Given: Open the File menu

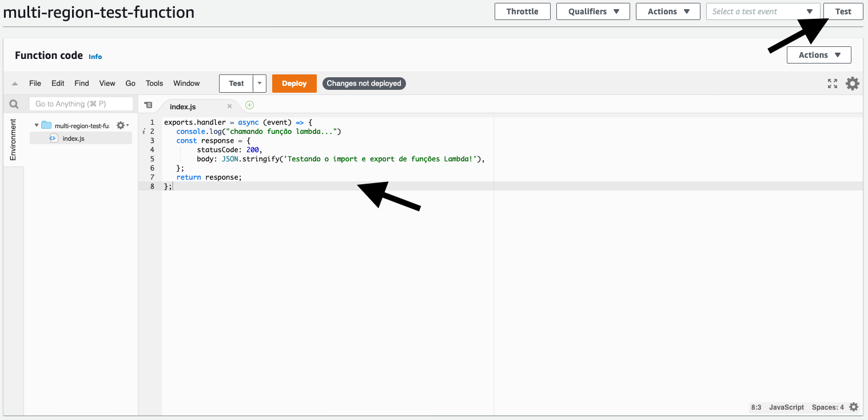Looking at the screenshot, I should point(35,84).
